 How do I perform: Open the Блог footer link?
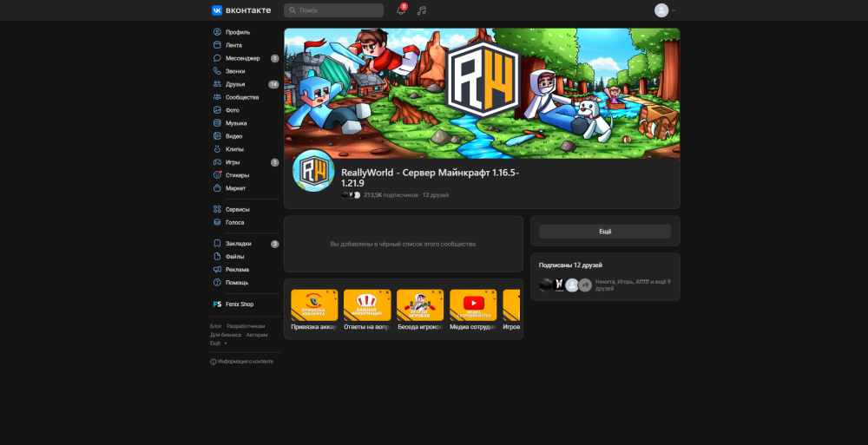tap(216, 326)
